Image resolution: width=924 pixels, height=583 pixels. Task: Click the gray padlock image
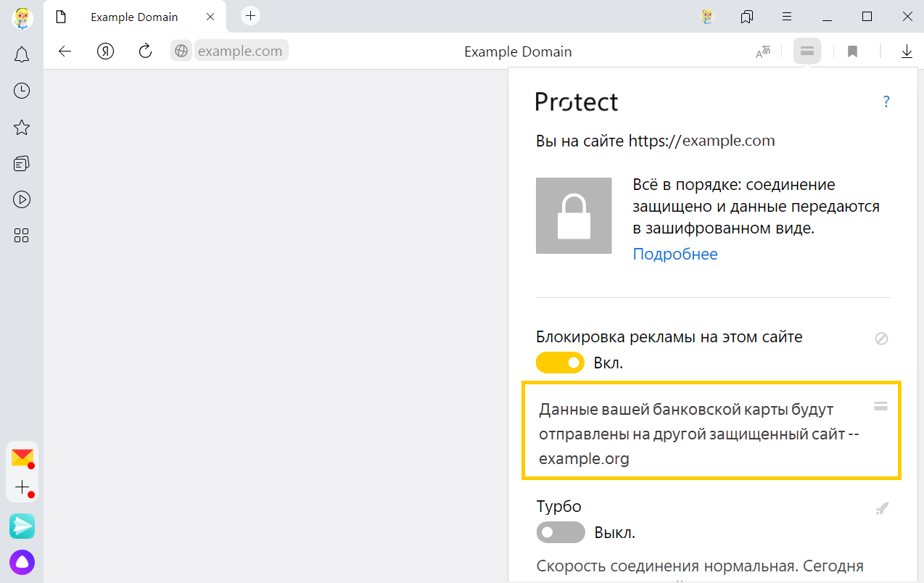574,215
